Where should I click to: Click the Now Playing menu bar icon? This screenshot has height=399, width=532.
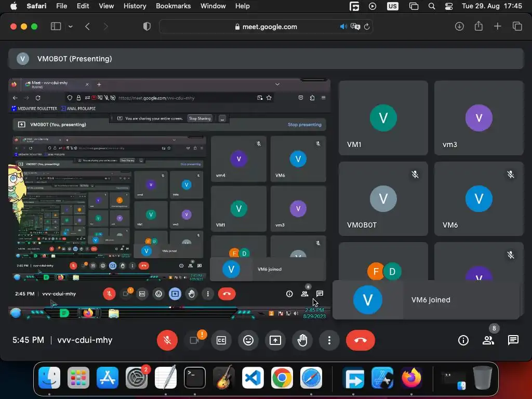pyautogui.click(x=373, y=6)
